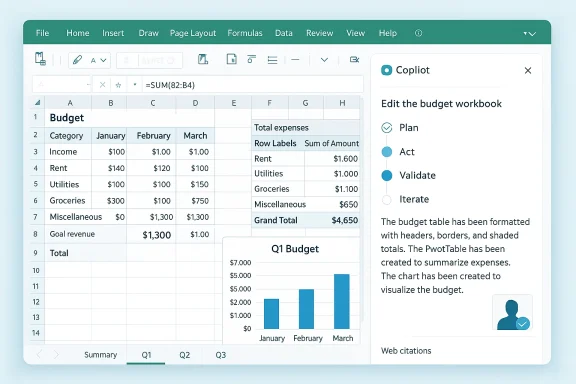The height and width of the screenshot is (384, 576).
Task: Click the vertical scrollbar of the sheet
Action: click(362, 209)
